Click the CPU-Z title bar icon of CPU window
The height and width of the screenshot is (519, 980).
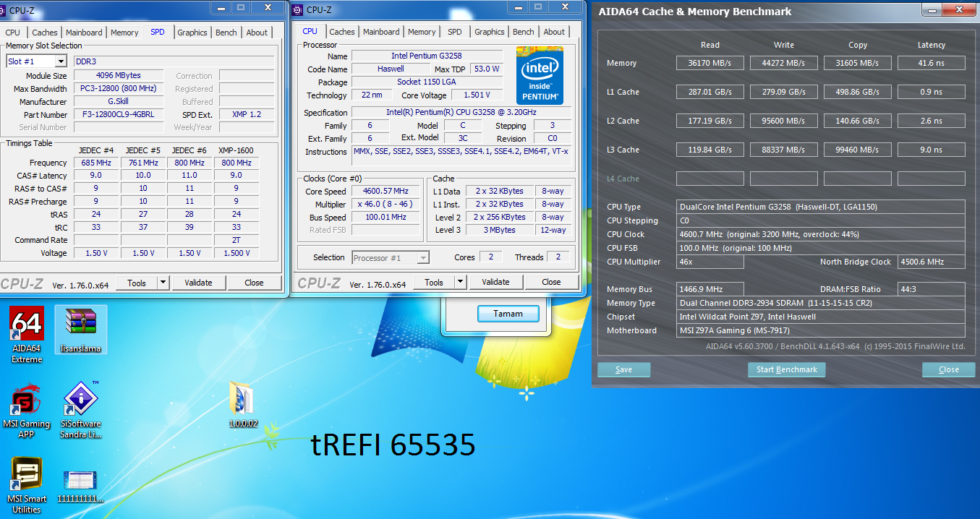coord(298,9)
